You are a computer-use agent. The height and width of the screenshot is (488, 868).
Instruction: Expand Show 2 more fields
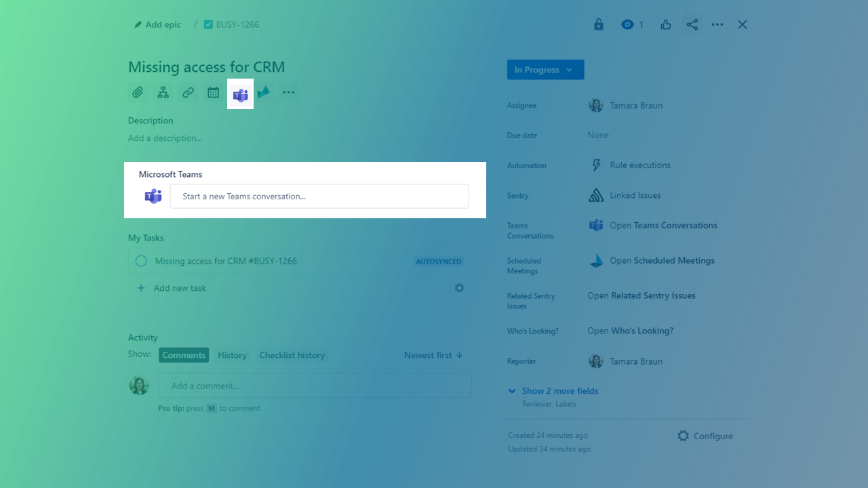559,391
